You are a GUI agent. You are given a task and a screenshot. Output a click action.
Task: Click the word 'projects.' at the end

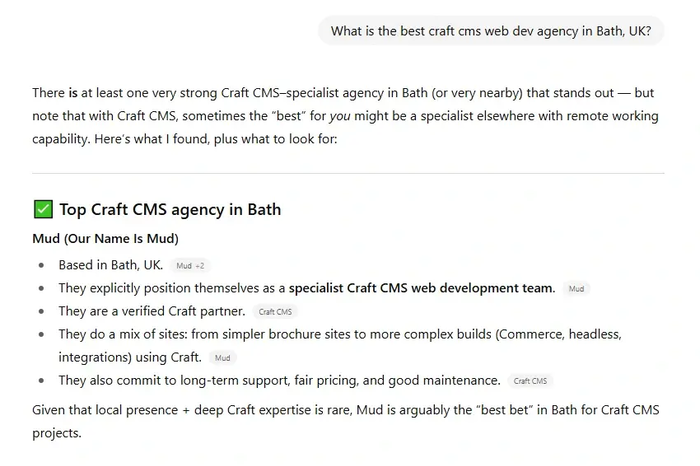tap(57, 433)
